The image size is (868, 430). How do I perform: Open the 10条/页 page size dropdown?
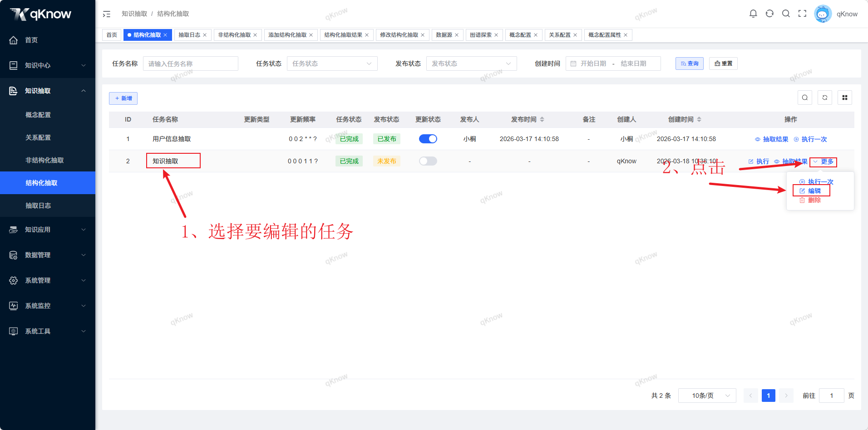click(x=707, y=396)
